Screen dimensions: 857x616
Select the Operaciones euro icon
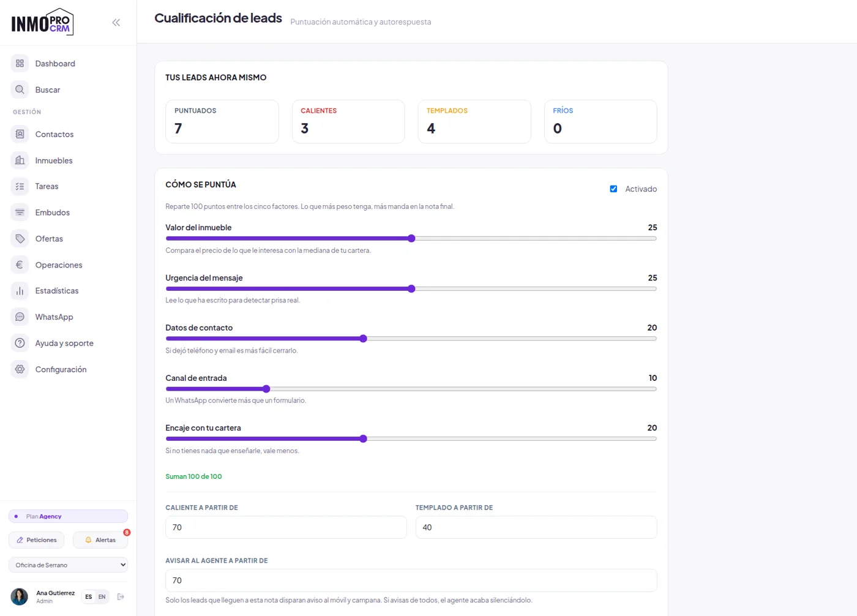(x=20, y=265)
